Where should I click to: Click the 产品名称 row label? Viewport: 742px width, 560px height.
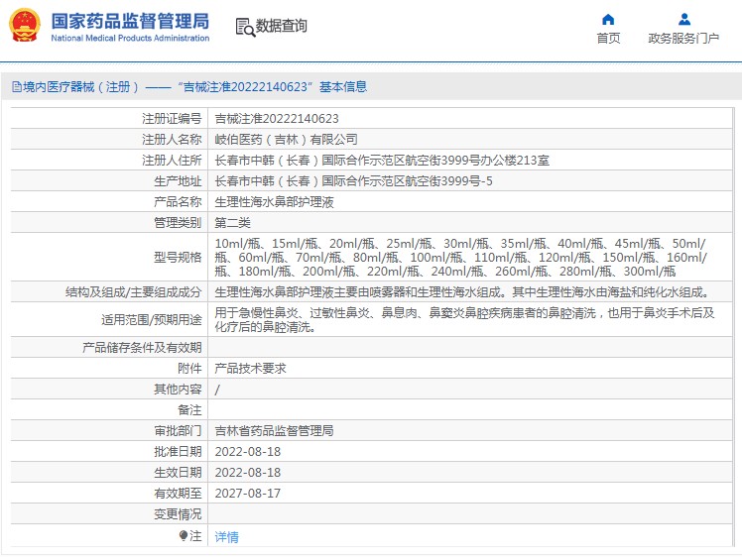[178, 202]
